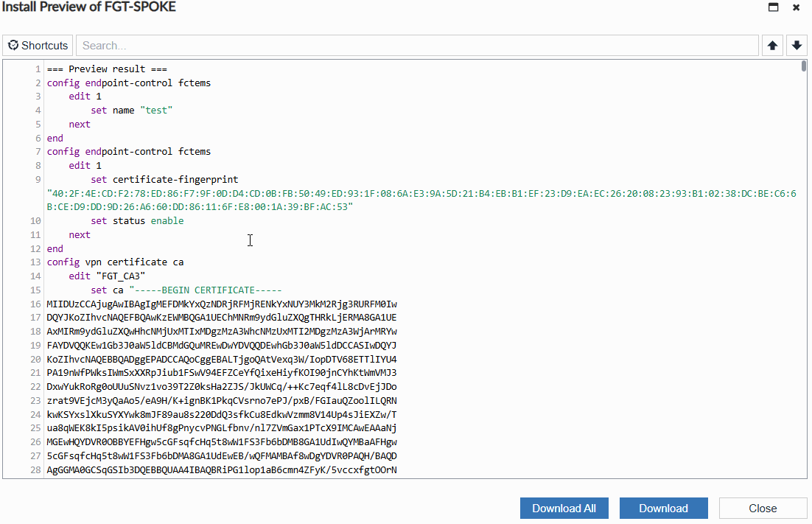Screen dimensions: 812x524
Task: Click the Install Preview of FGT-SPOKE title
Action: pyautogui.click(x=89, y=7)
